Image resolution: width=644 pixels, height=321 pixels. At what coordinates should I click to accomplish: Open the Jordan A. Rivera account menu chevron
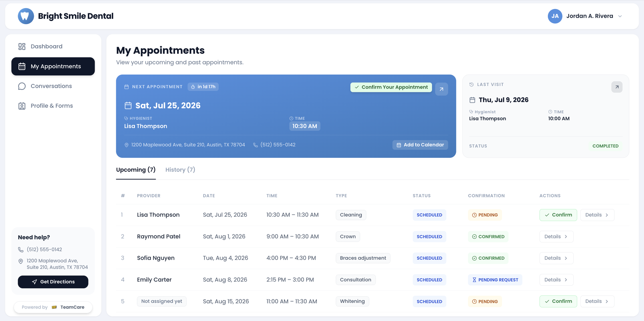[620, 16]
